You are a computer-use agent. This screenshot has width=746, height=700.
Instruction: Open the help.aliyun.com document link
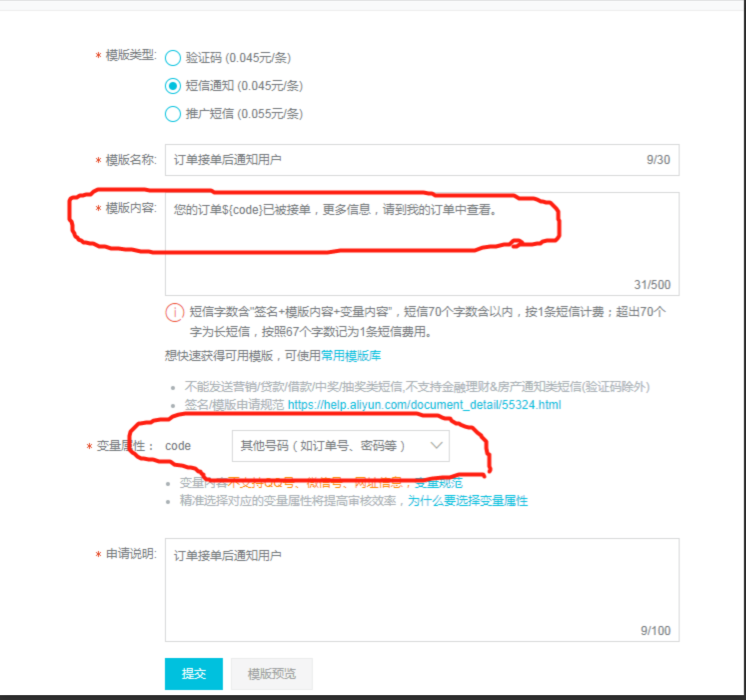(424, 405)
